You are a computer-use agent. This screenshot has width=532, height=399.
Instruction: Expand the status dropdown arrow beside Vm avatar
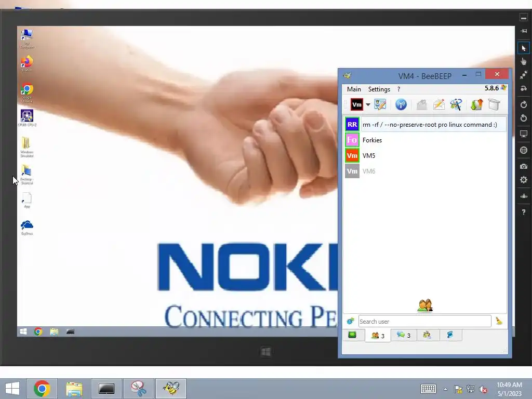click(x=368, y=104)
